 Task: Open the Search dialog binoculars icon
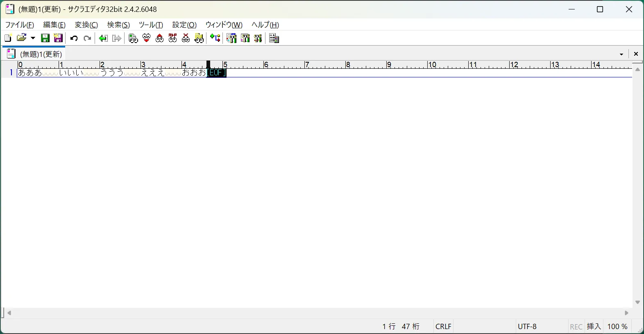click(133, 38)
